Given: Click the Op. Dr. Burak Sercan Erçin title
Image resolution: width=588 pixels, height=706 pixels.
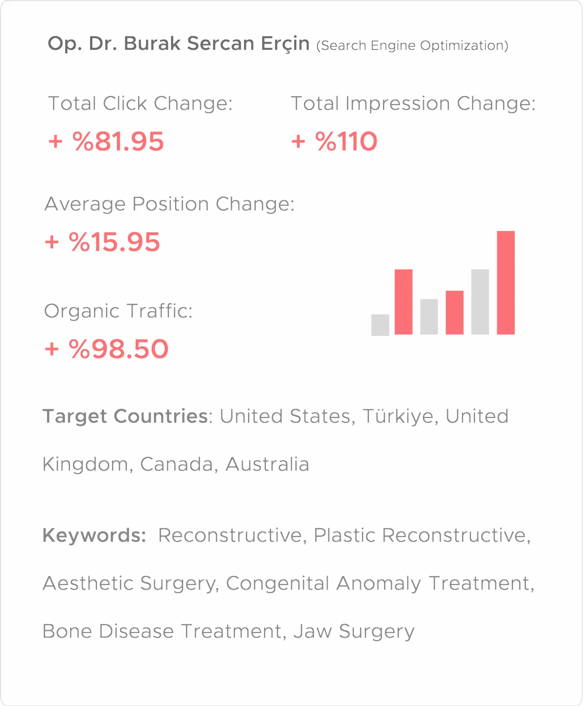Looking at the screenshot, I should (178, 44).
